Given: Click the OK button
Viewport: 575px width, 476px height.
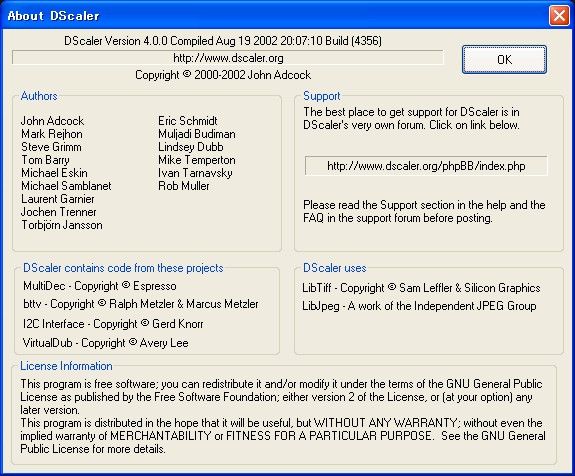Looking at the screenshot, I should coord(504,59).
